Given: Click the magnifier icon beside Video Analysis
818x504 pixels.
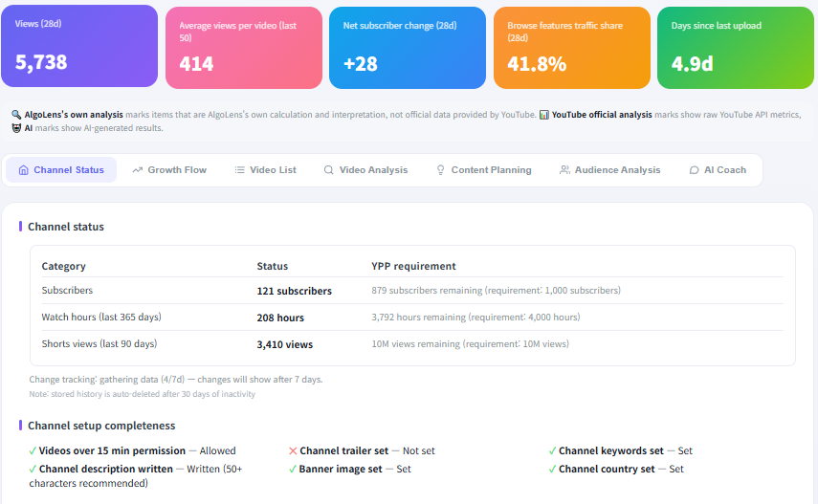Looking at the screenshot, I should [x=329, y=170].
